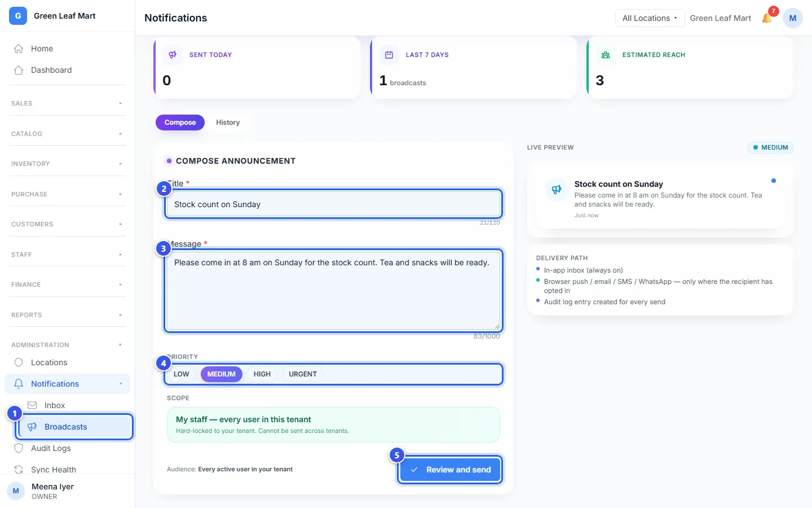Viewport: 812px width, 508px height.
Task: Click the Locations sidebar icon
Action: [19, 362]
